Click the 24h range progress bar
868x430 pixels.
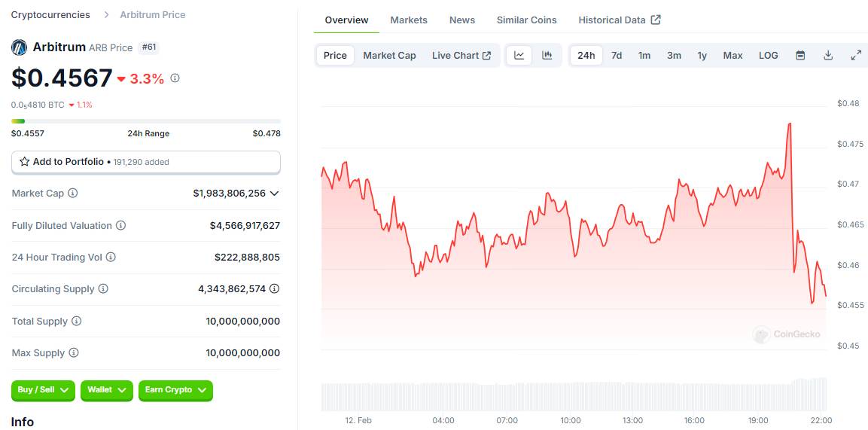pyautogui.click(x=145, y=121)
